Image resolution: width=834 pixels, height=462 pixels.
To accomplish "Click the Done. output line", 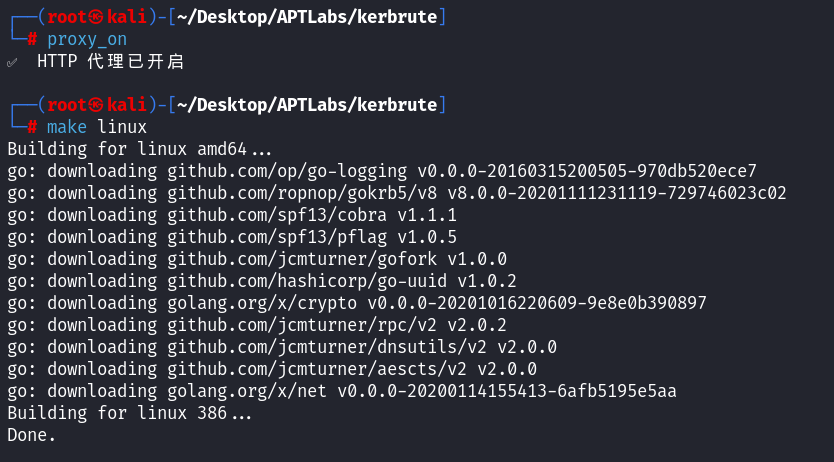I will (x=32, y=434).
